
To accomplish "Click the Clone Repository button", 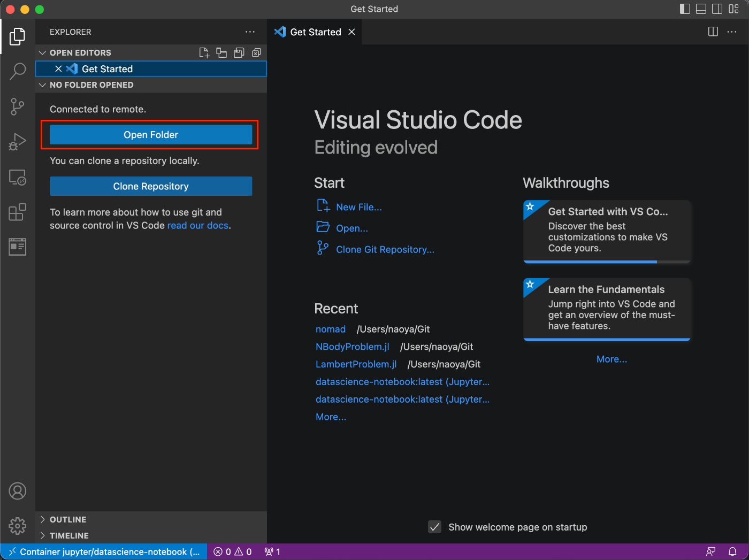I will coord(151,186).
